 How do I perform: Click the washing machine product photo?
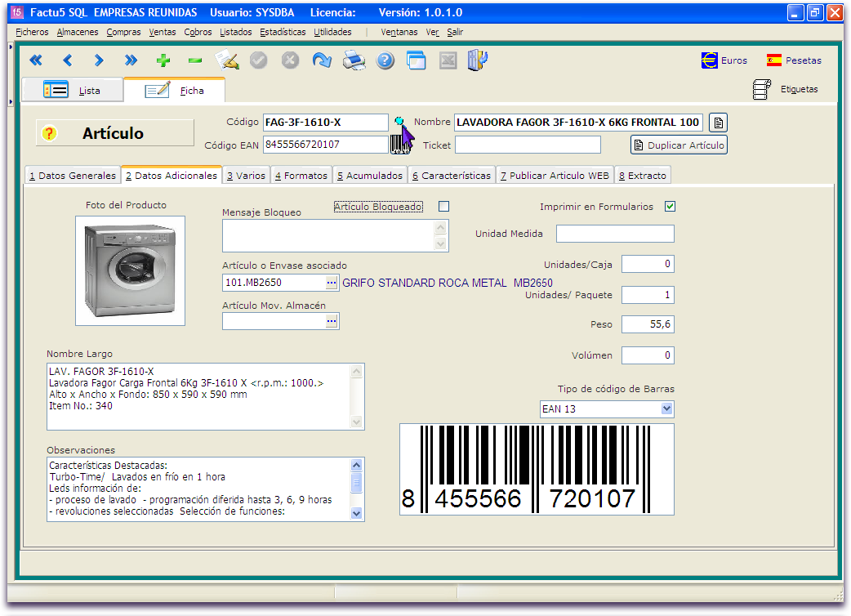coord(130,270)
